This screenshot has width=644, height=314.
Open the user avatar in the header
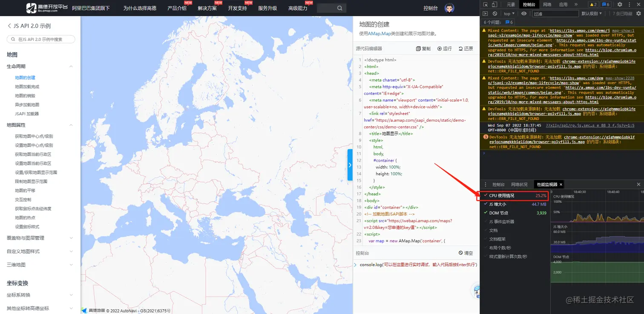[x=449, y=8]
